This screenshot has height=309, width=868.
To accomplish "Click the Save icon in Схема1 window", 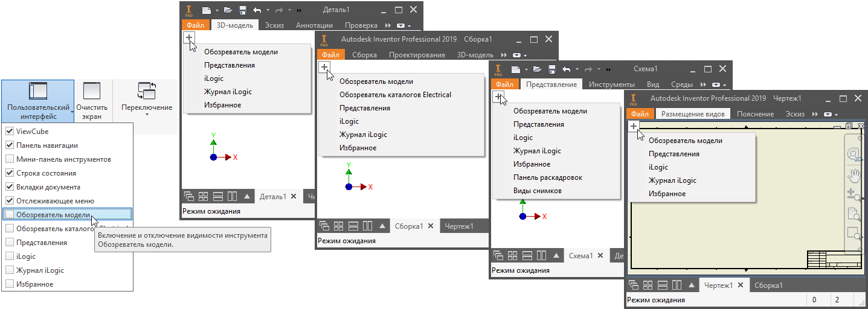I will coord(552,69).
